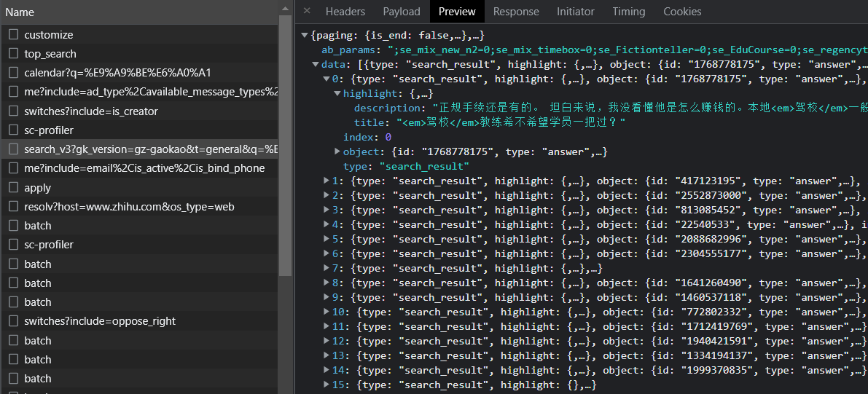The image size is (868, 394).
Task: Expand data item 14
Action: (326, 370)
